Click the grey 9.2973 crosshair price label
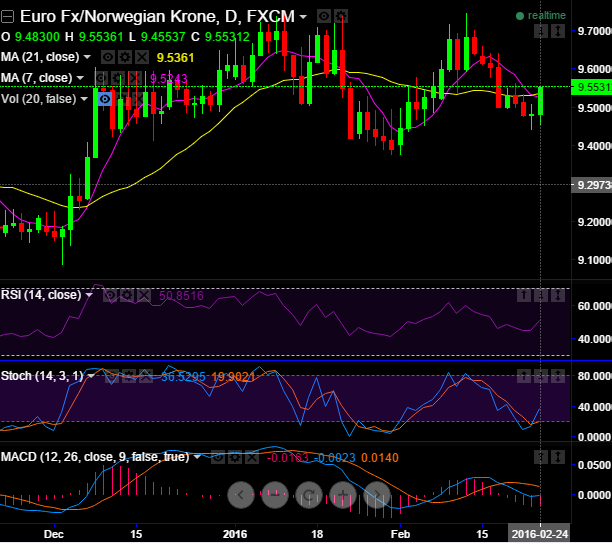 (x=591, y=185)
